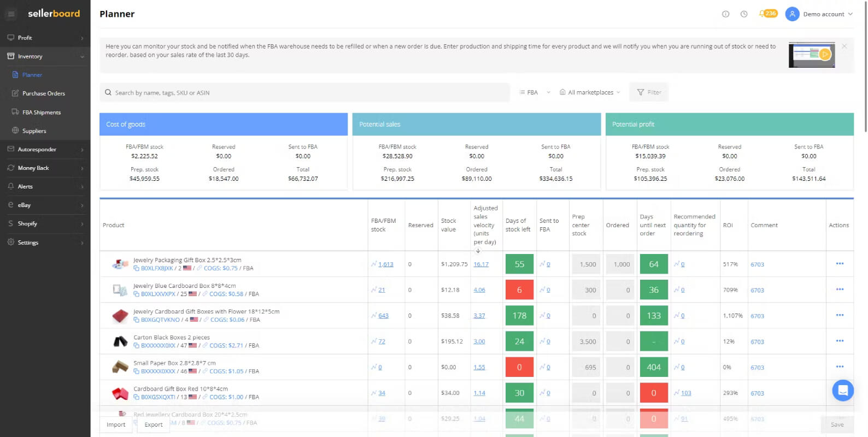Click the search field for name, SKU or ASIN
Image resolution: width=868 pixels, height=437 pixels.
(x=304, y=92)
